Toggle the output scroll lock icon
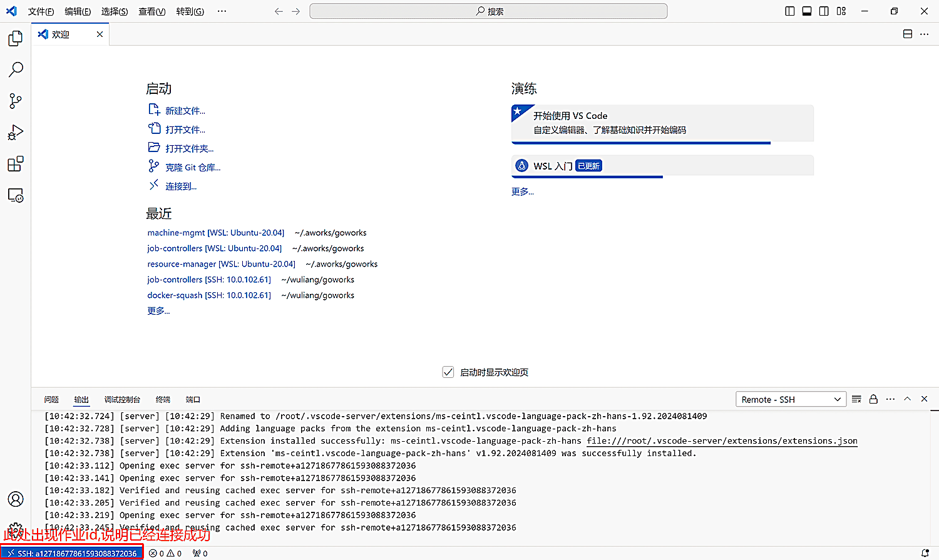This screenshot has width=939, height=560. [x=873, y=399]
